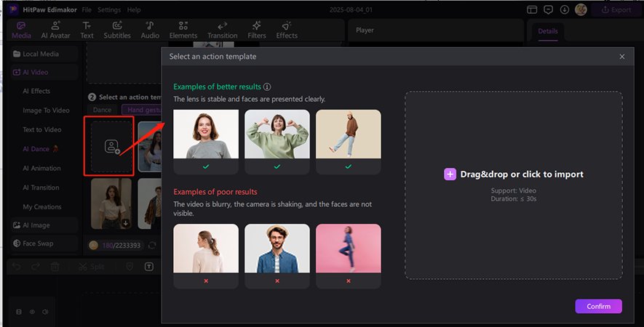Open the Settings menu
The width and height of the screenshot is (644, 327).
point(109,10)
